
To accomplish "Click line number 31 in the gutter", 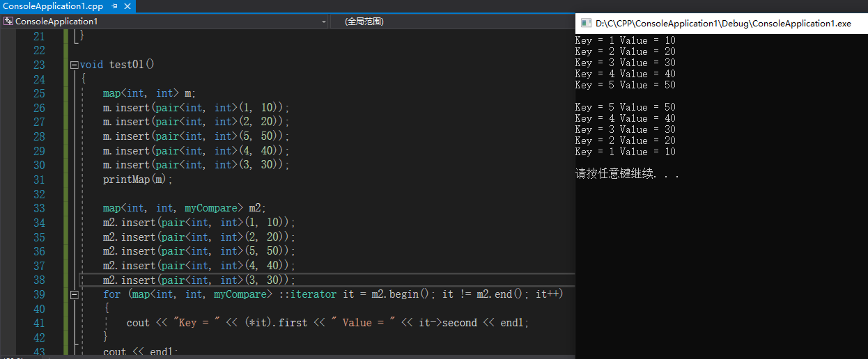I will click(39, 179).
